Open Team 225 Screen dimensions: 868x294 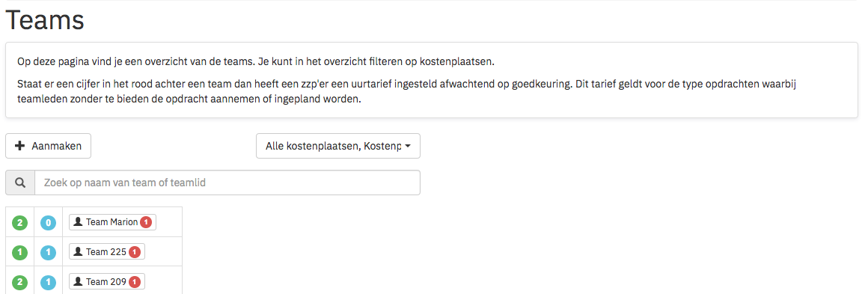point(107,252)
